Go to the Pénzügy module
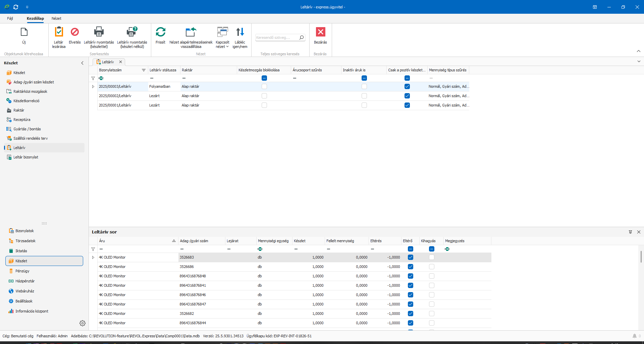This screenshot has height=344, width=644. 22,271
